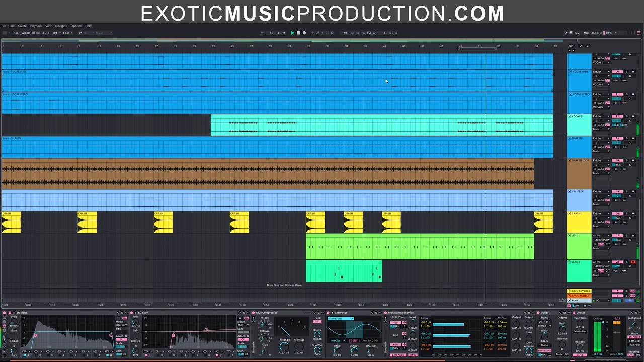Open VOCAL 2 Ext. In input dropdown
The width and height of the screenshot is (644, 362).
click(601, 116)
